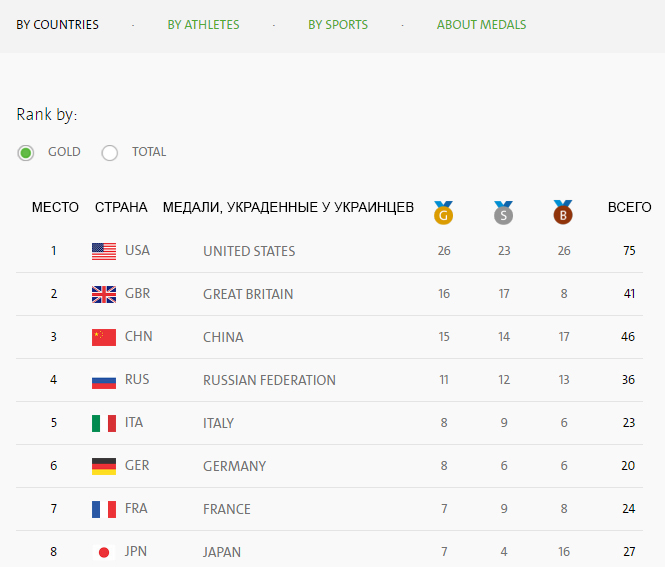Select the Gold rank-by radio button
This screenshot has width=665, height=567.
26,153
